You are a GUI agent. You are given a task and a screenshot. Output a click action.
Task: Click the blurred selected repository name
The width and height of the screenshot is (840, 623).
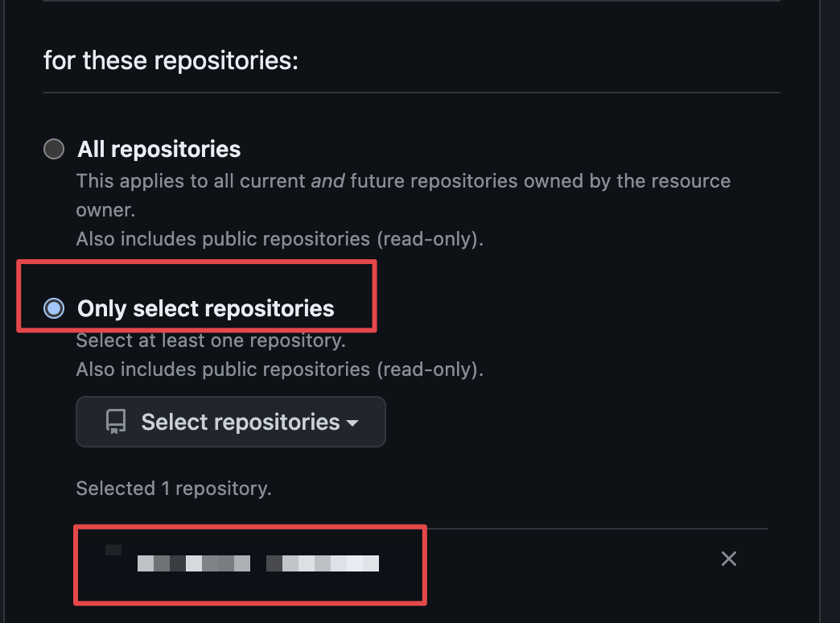click(x=258, y=563)
